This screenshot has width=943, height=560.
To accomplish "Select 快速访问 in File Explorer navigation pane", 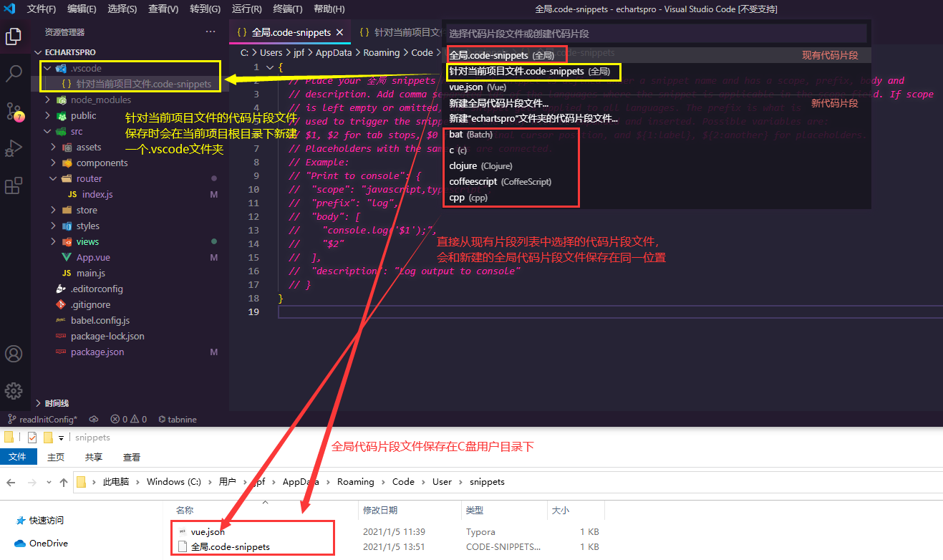I will [x=39, y=521].
